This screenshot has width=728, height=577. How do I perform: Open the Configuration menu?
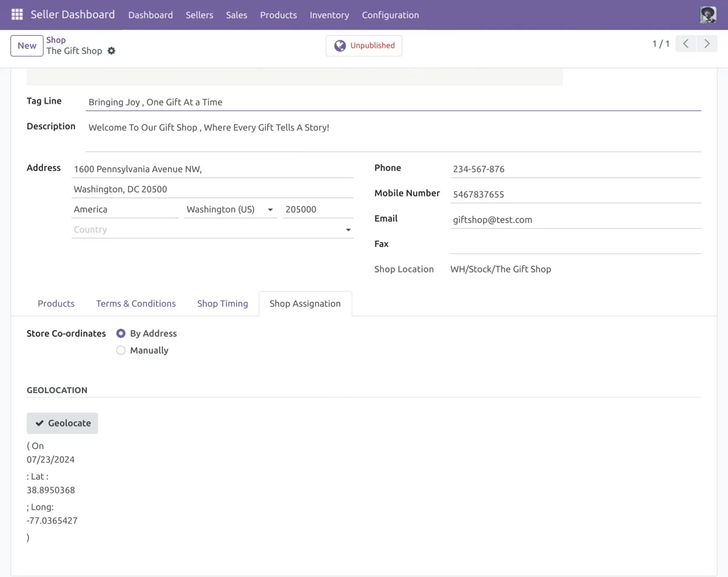[x=390, y=15]
